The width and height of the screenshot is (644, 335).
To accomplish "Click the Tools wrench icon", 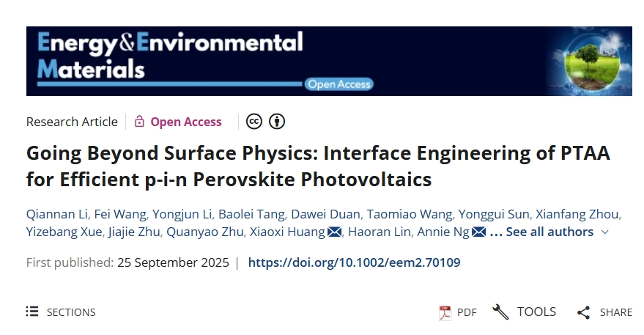I will point(501,312).
